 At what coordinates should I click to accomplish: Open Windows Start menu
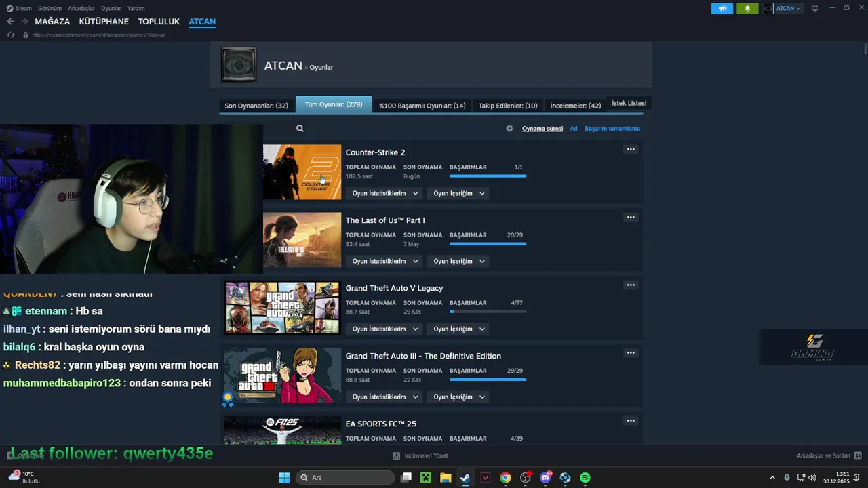pos(284,478)
